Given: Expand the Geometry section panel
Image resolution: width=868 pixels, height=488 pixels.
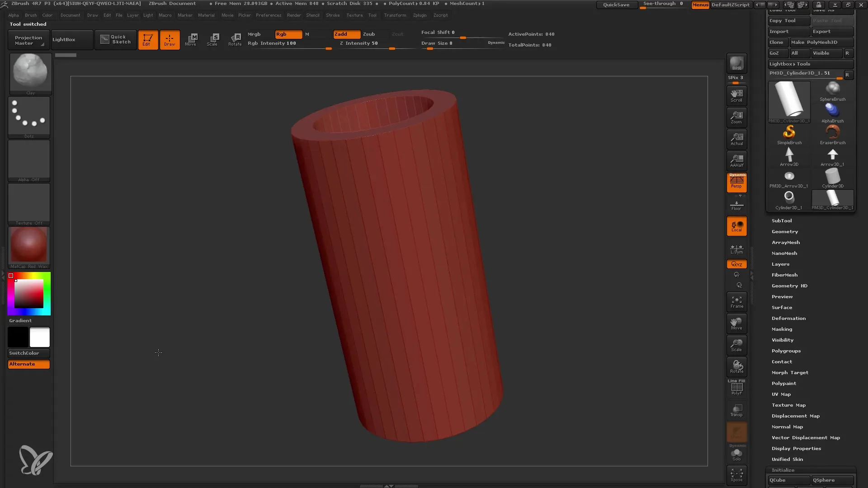Looking at the screenshot, I should pos(784,231).
